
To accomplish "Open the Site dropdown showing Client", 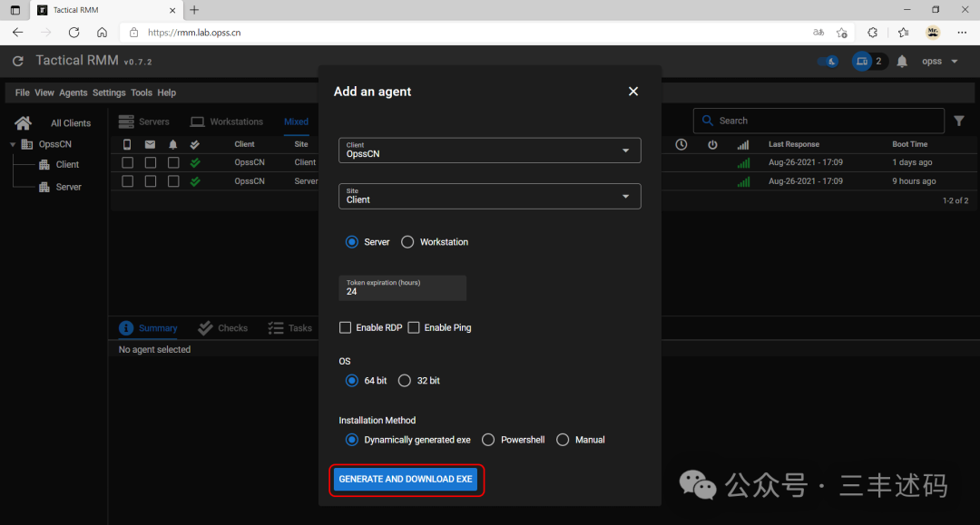I will pyautogui.click(x=489, y=196).
